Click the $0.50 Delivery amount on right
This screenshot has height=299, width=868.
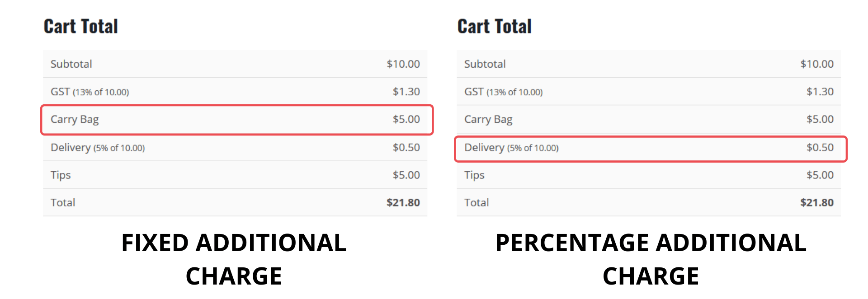(820, 147)
